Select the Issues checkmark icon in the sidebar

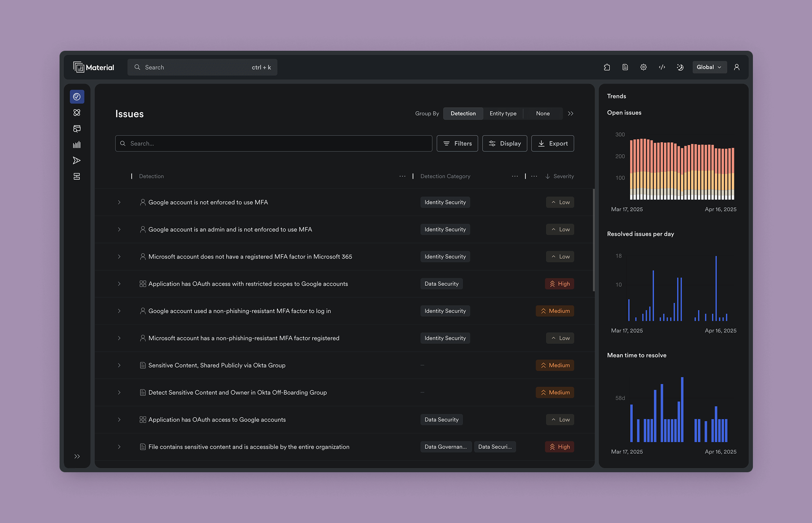(77, 97)
